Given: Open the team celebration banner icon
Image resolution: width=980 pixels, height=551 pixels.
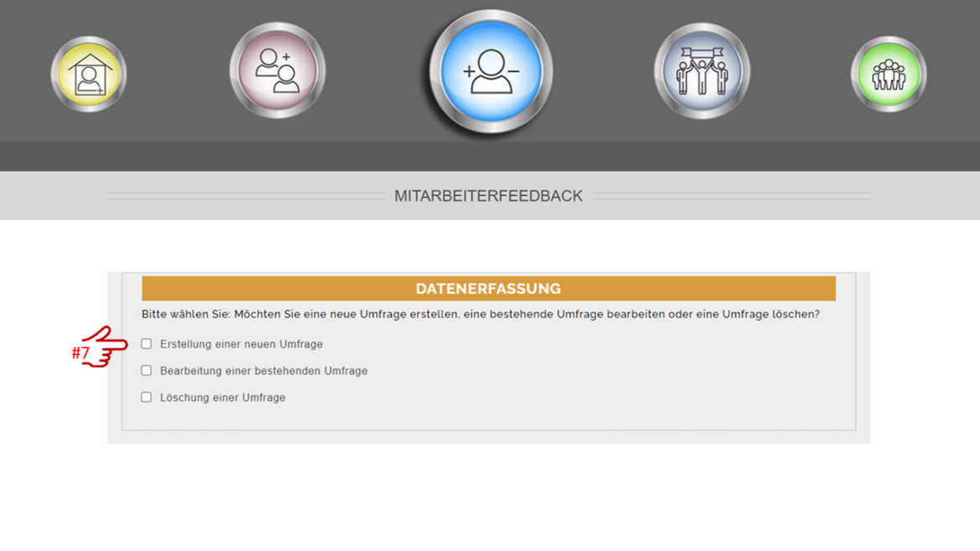Looking at the screenshot, I should [x=702, y=71].
